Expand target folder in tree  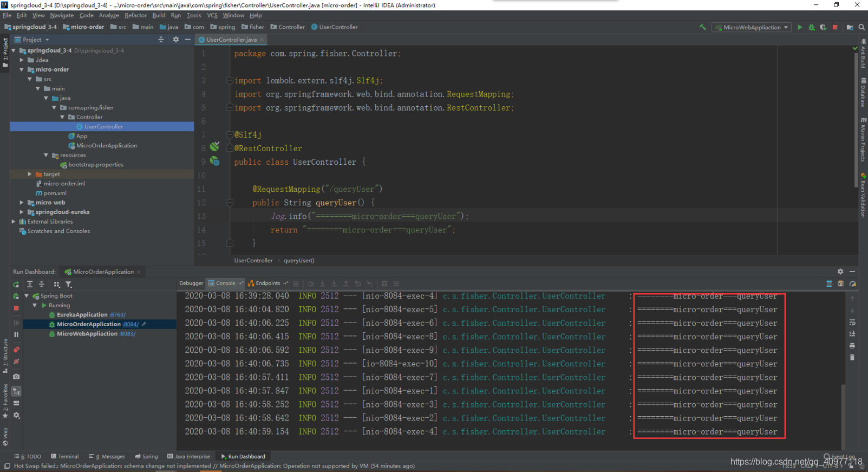point(30,174)
